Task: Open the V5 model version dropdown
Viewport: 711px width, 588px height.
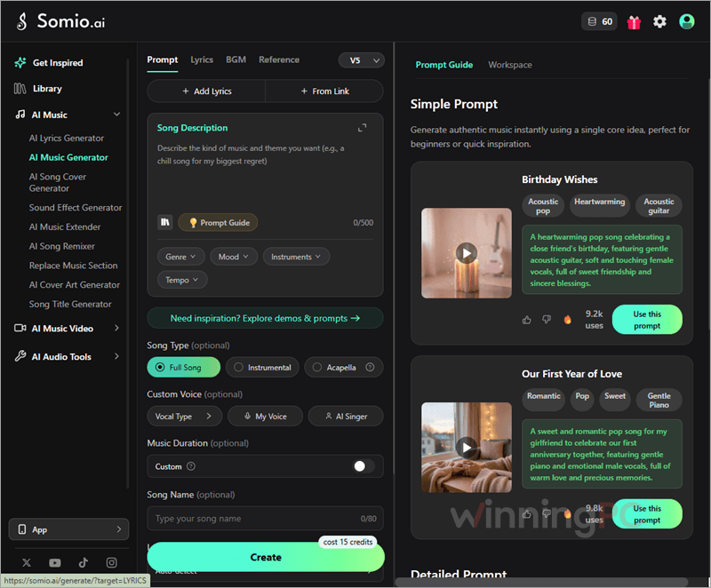Action: point(362,60)
